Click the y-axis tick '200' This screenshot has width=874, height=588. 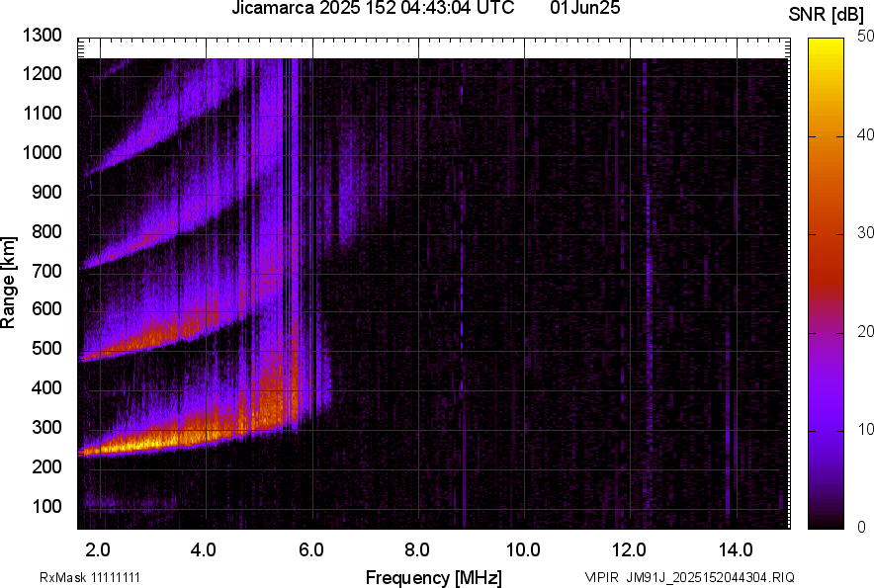tap(46, 465)
